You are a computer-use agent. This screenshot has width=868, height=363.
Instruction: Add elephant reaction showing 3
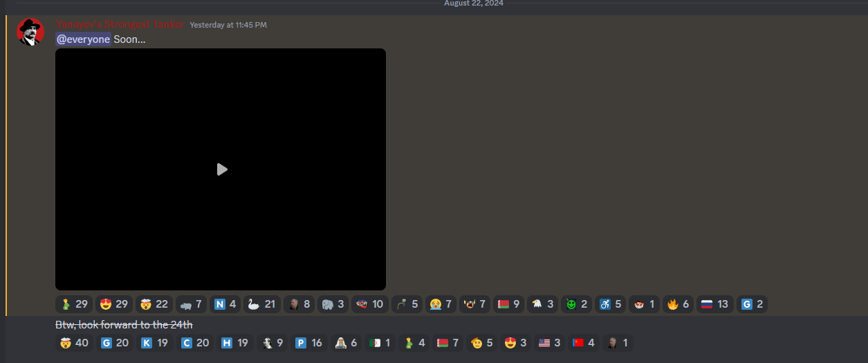click(333, 304)
